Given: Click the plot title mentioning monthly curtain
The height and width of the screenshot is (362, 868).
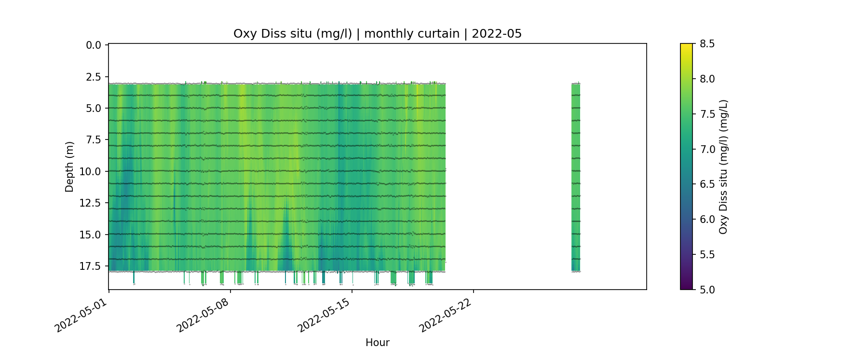Looking at the screenshot, I should (377, 34).
